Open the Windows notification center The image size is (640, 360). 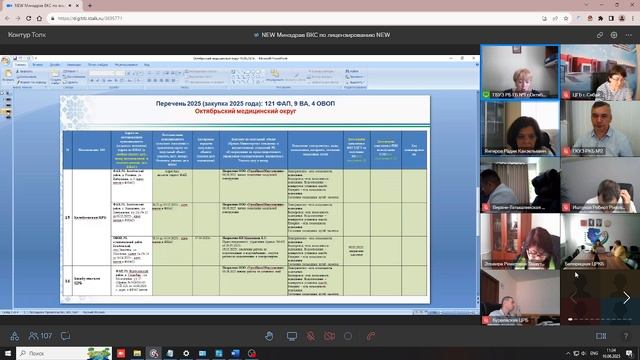click(629, 353)
